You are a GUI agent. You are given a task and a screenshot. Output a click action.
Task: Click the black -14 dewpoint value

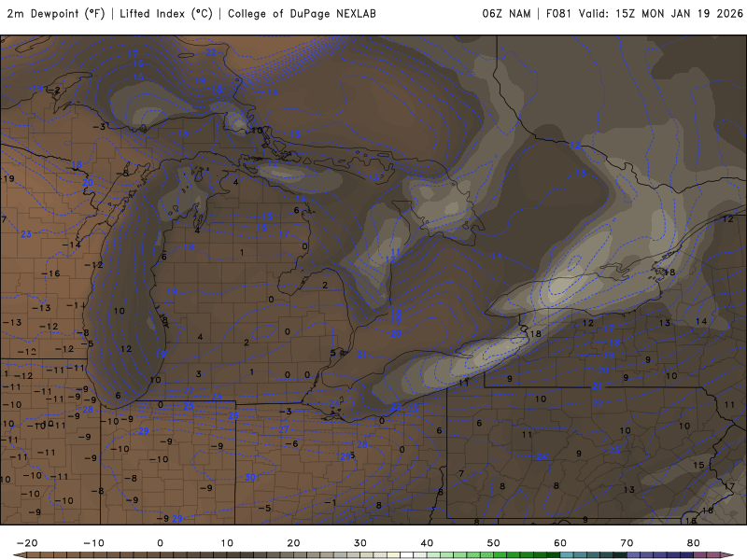pyautogui.click(x=72, y=245)
